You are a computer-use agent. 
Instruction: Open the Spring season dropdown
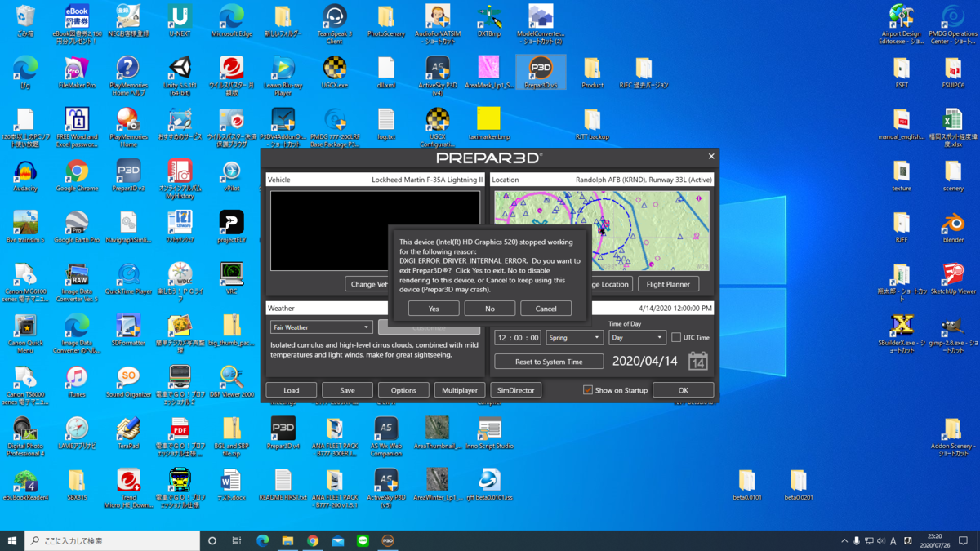tap(573, 337)
